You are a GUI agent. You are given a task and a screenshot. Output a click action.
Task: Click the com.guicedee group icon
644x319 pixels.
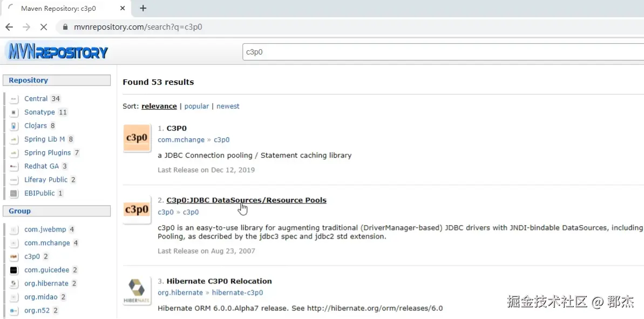tap(14, 270)
